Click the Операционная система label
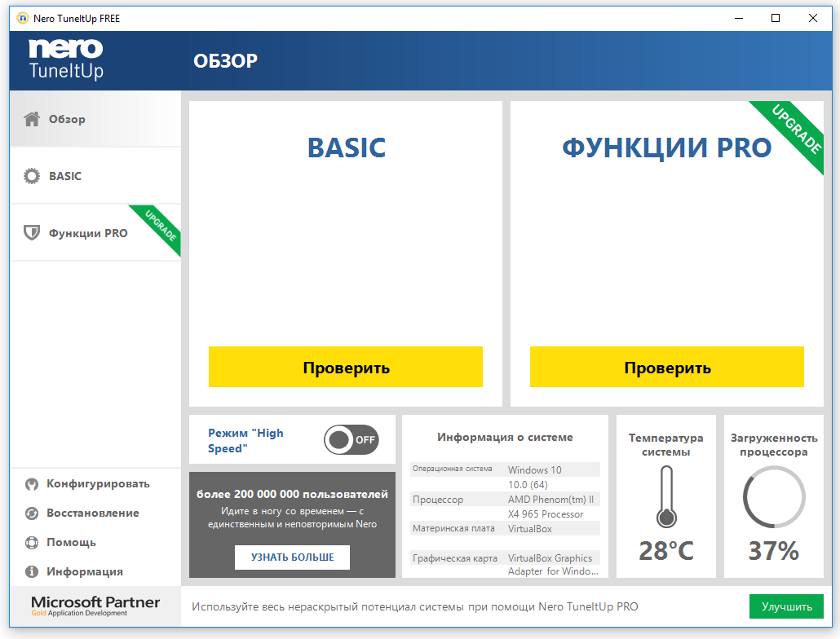 click(452, 469)
